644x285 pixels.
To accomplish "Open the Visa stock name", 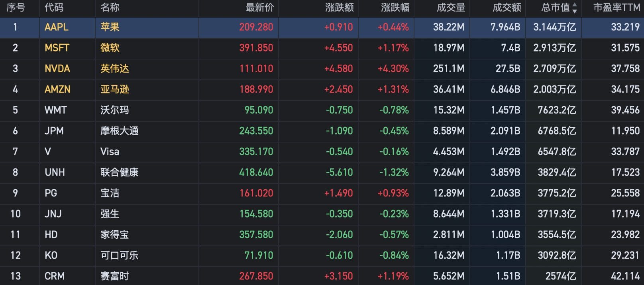I will click(110, 152).
